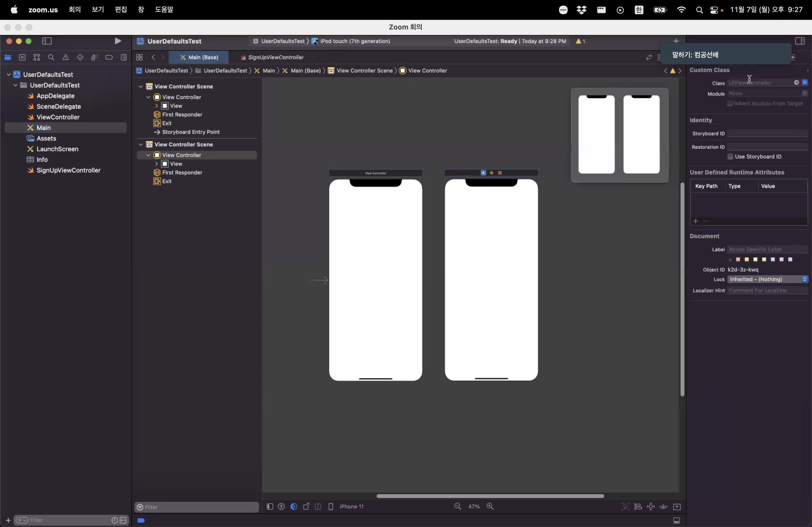Toggle the navigator sidebar icon
Viewport: 812px width, 527px height.
click(x=47, y=41)
